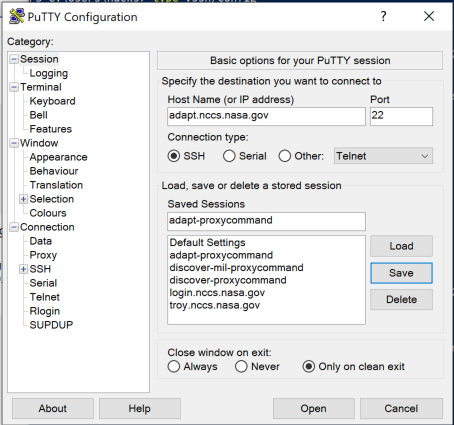Viewport: 454px width, 425px height.
Task: Open Appearance settings
Action: 58,157
